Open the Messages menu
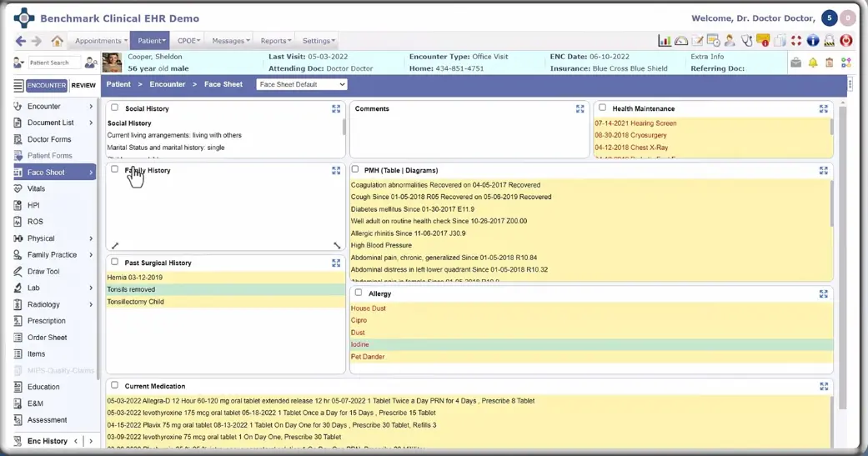The image size is (868, 456). coord(231,40)
